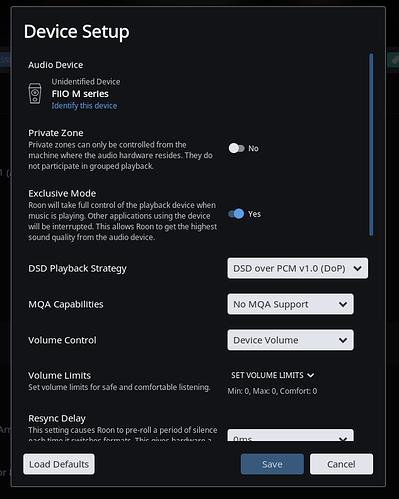Open the Resync Delay dropdown
The width and height of the screenshot is (399, 499).
click(290, 436)
